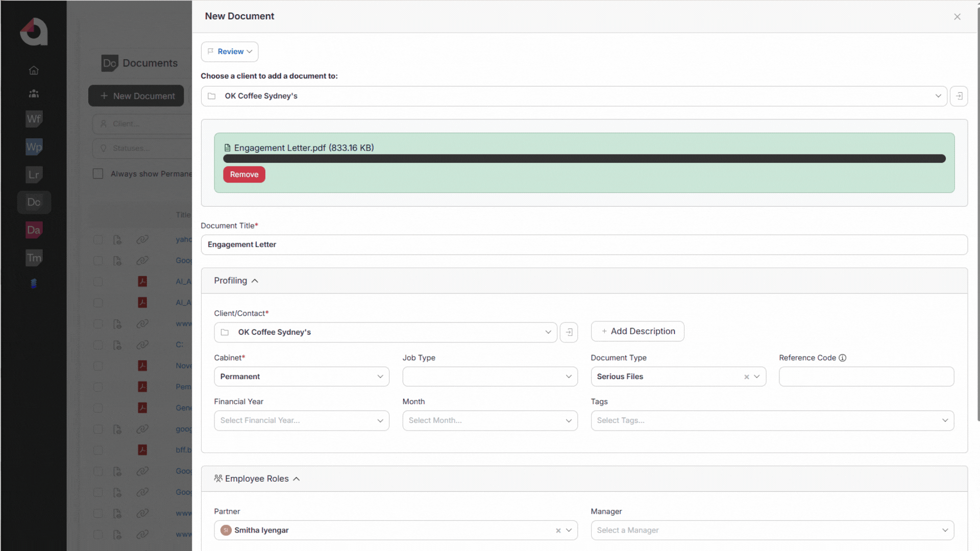
Task: Select the Lr ledger module icon
Action: (x=34, y=175)
